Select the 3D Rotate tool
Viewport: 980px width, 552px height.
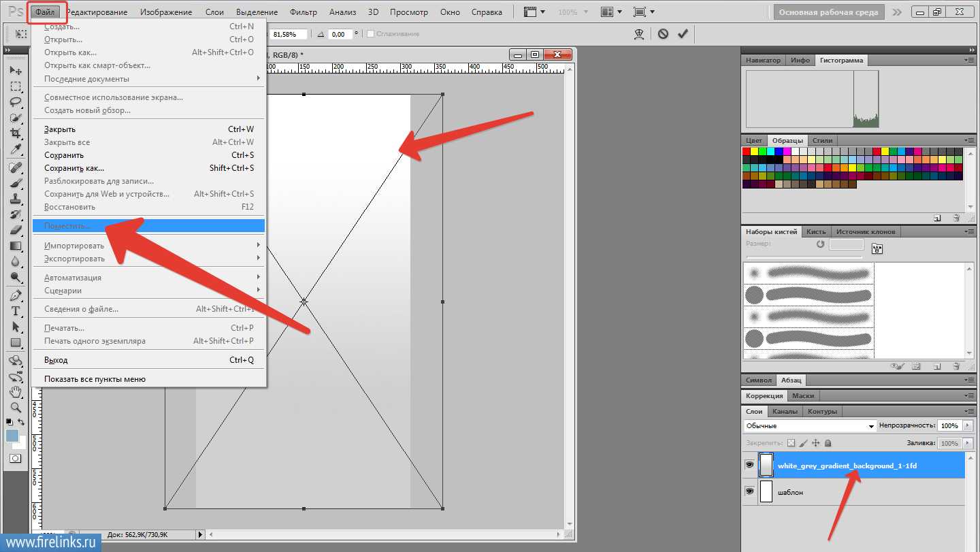(x=15, y=361)
